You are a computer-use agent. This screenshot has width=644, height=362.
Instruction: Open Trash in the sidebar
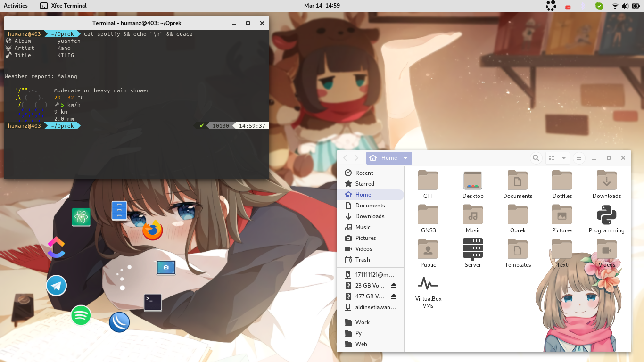371,260
